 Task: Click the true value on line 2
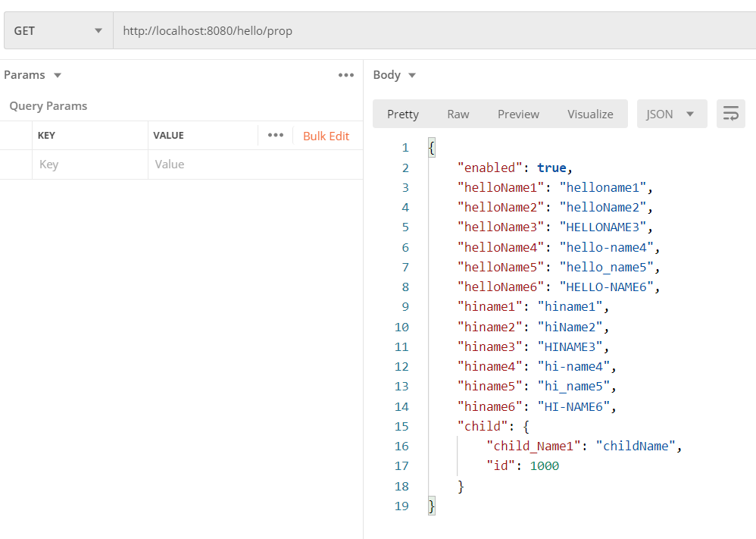point(552,168)
